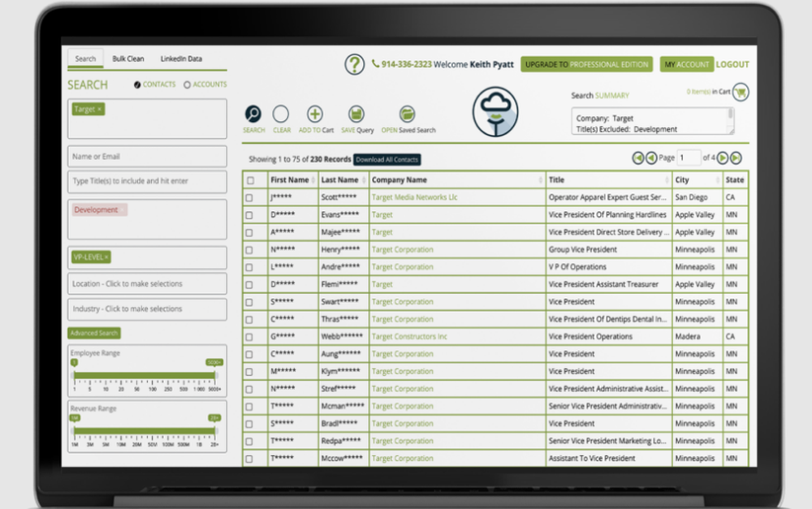Click the 'Madera' city cell
Viewport: 812px width, 509px height.
tap(698, 337)
